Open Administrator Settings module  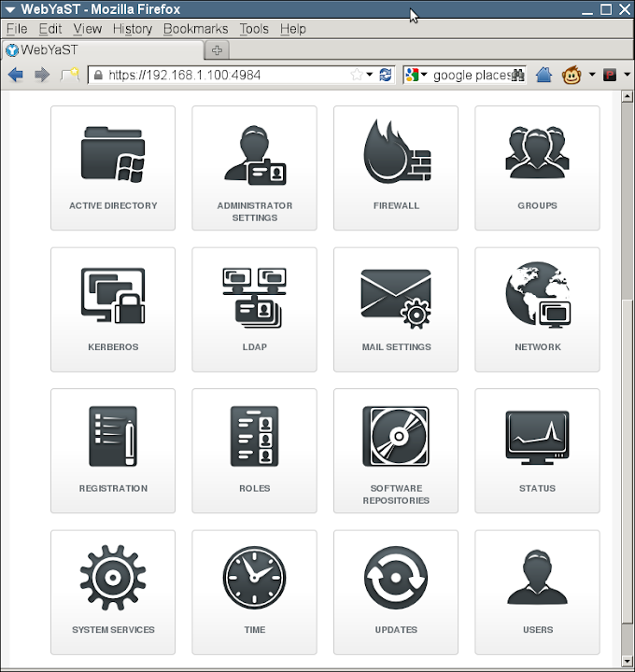tap(254, 168)
